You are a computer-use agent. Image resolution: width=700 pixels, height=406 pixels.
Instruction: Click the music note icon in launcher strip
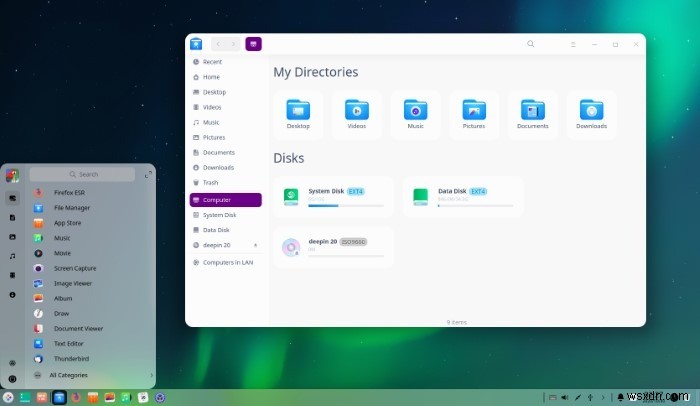[x=12, y=256]
